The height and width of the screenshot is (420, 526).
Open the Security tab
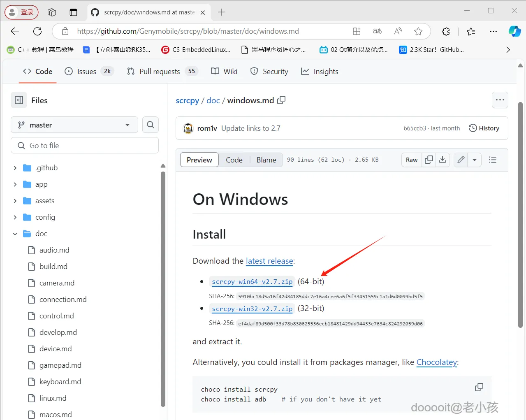pyautogui.click(x=269, y=71)
